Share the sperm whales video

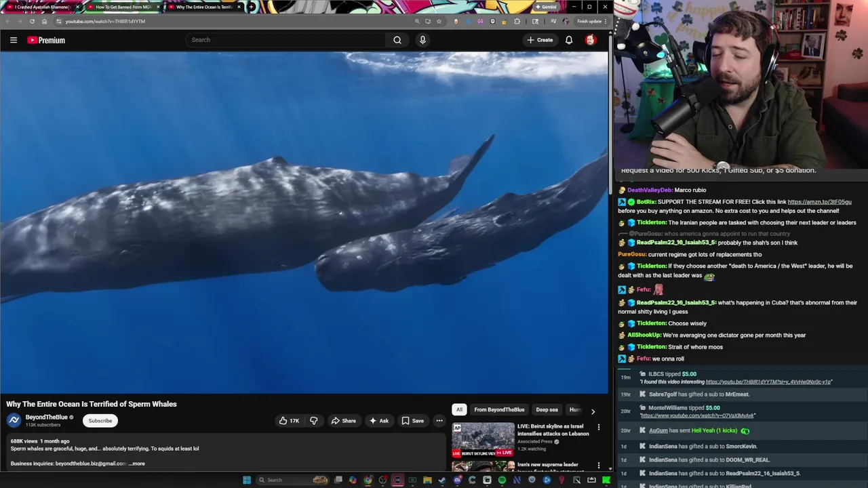pos(343,421)
